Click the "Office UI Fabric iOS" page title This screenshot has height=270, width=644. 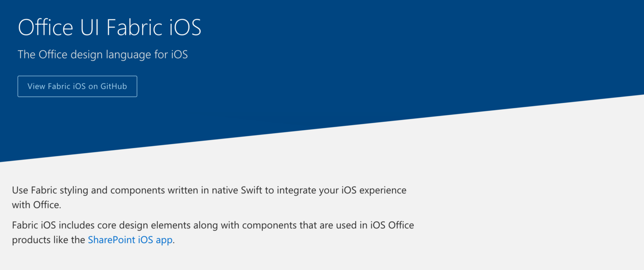pos(109,27)
